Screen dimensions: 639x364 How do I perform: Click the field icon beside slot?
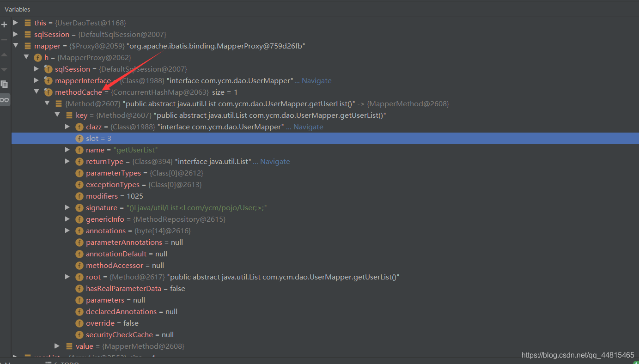coord(79,139)
